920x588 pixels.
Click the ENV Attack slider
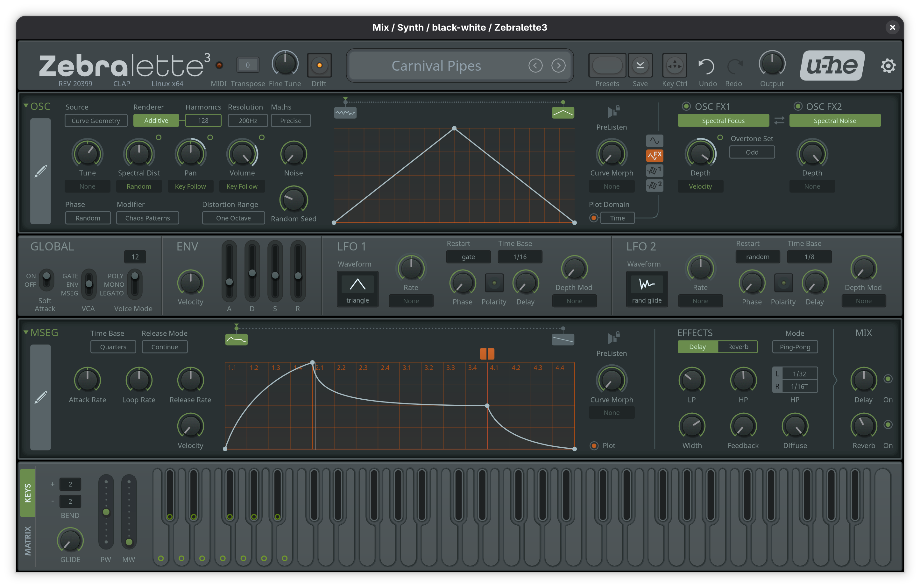pos(229,282)
